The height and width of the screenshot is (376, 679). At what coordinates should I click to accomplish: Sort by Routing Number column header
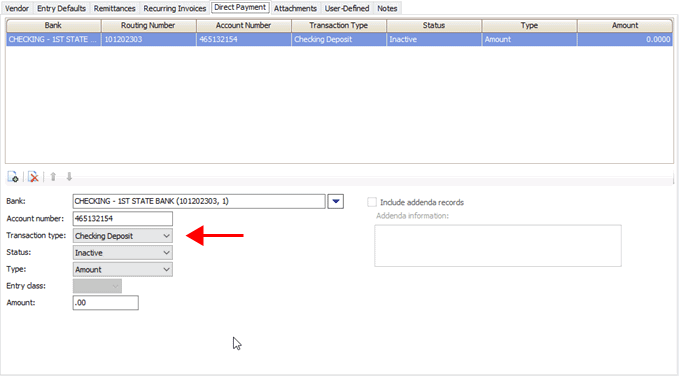(149, 26)
